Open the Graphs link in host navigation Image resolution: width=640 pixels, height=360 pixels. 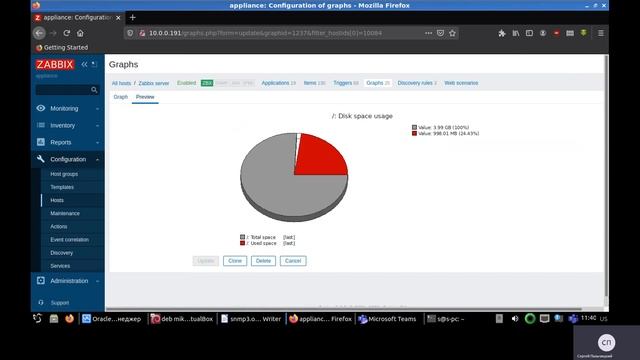point(375,83)
